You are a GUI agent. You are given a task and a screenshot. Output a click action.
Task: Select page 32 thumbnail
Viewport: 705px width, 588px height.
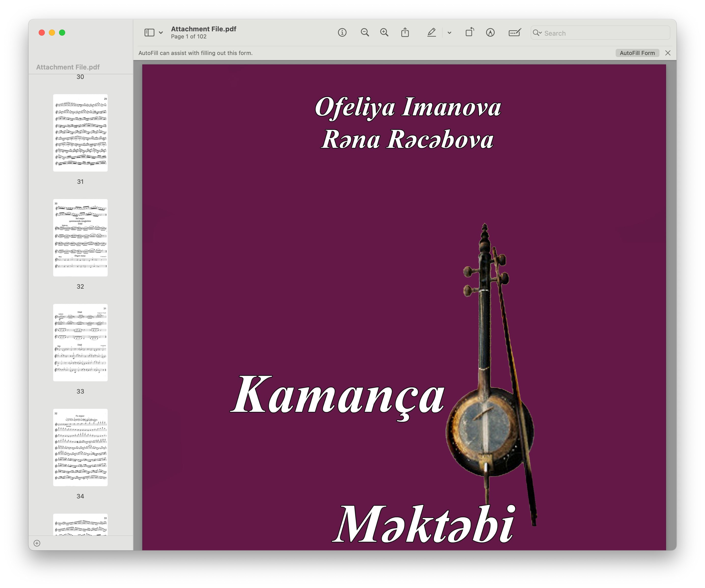pos(80,238)
